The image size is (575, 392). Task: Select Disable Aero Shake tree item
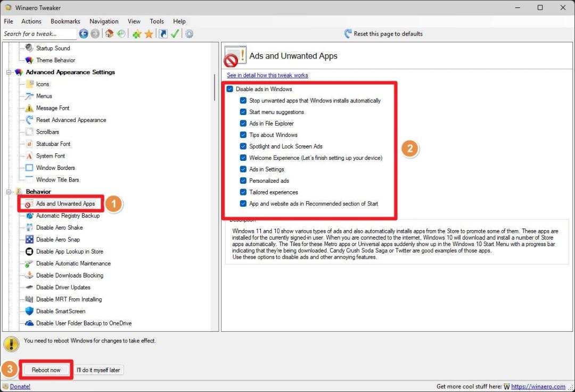60,228
